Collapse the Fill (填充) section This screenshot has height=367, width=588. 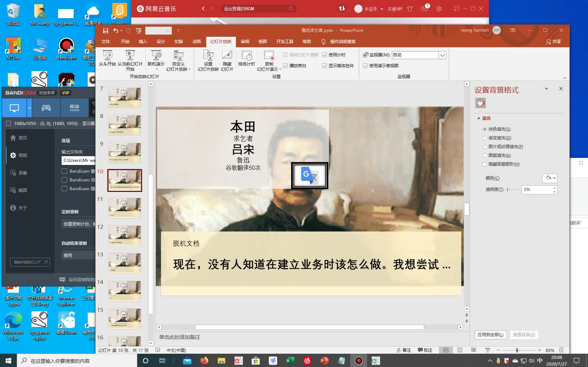[x=478, y=118]
